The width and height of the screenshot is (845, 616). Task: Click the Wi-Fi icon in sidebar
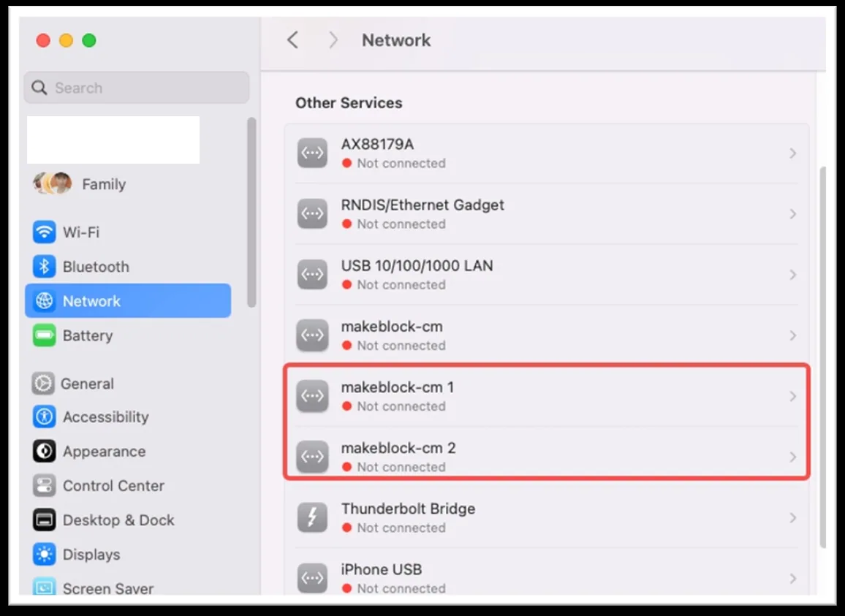[44, 232]
